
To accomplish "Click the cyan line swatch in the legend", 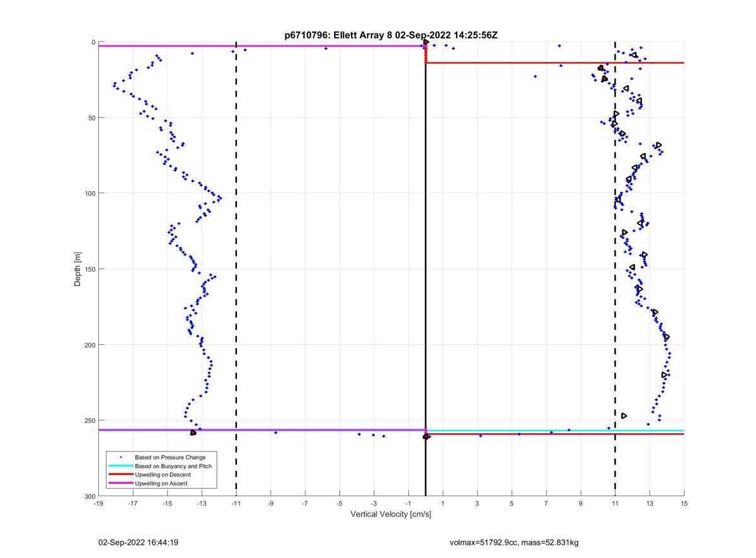I will point(120,466).
